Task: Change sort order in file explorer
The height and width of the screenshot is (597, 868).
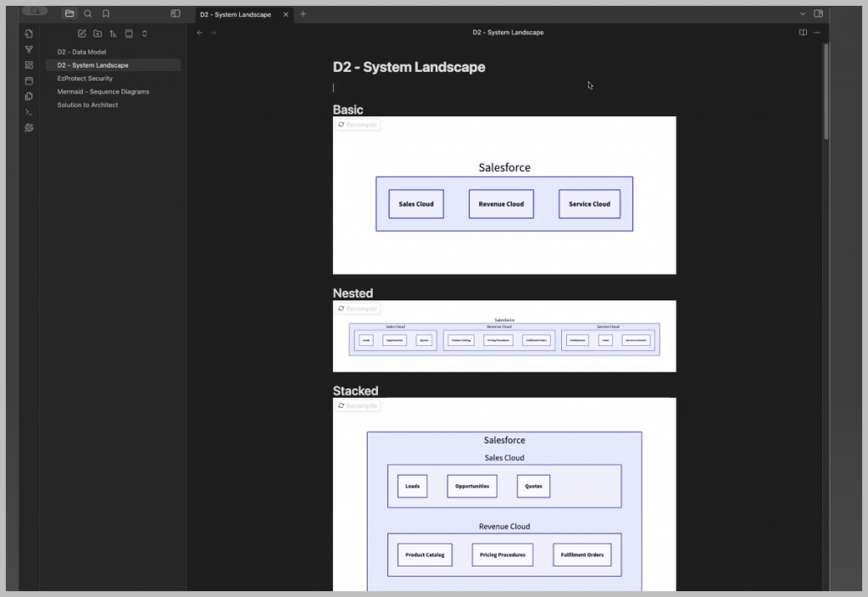Action: [113, 34]
